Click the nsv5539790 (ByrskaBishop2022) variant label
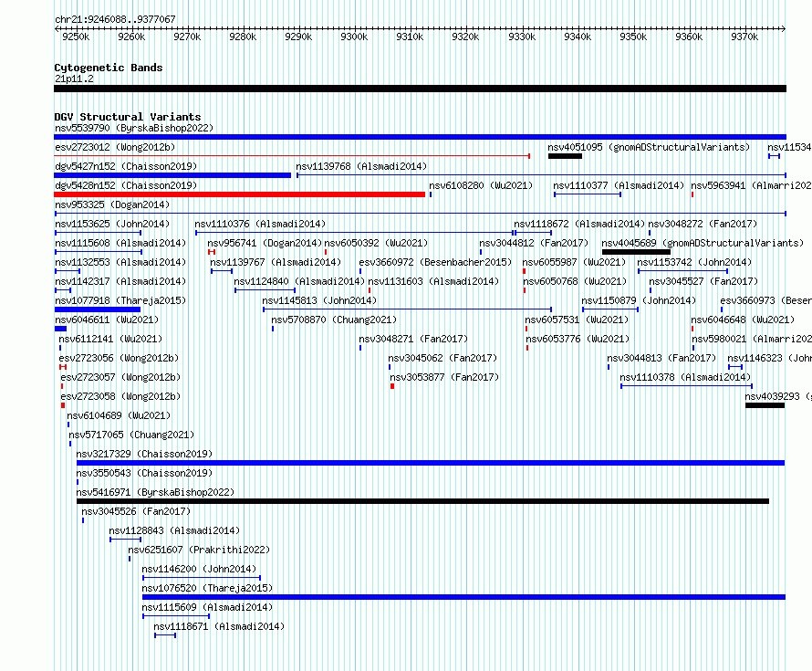The height and width of the screenshot is (671, 812). [134, 128]
